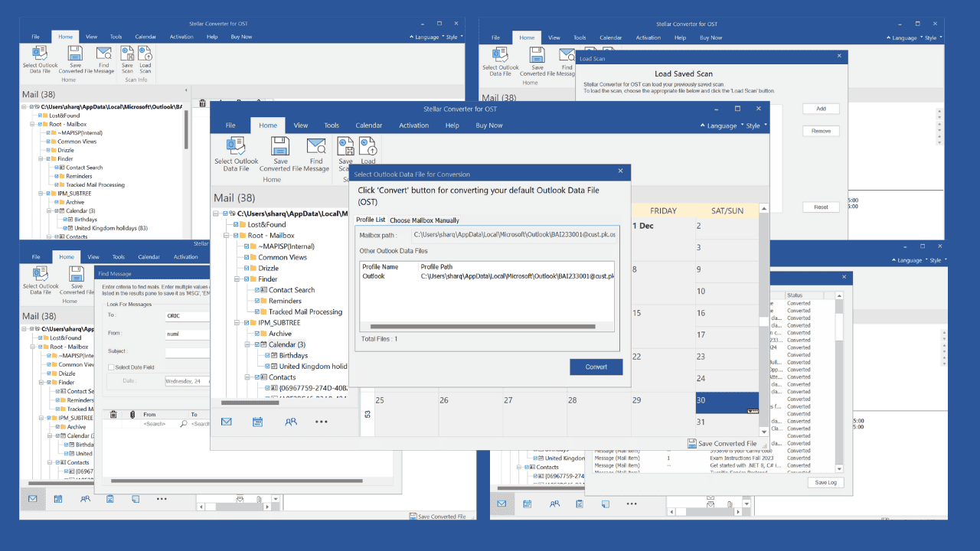Collapse Calendar (3) node in center window tree
This screenshot has width=980, height=551.
pos(247,344)
